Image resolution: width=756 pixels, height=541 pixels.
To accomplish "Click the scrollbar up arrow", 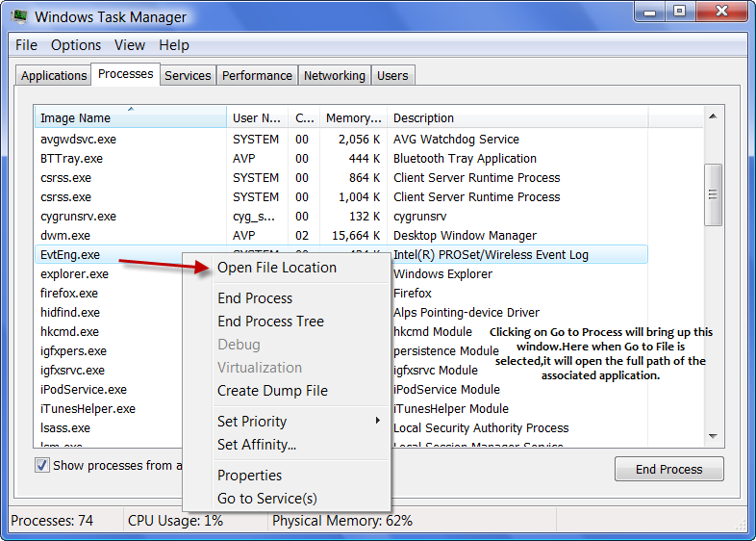I will 713,116.
